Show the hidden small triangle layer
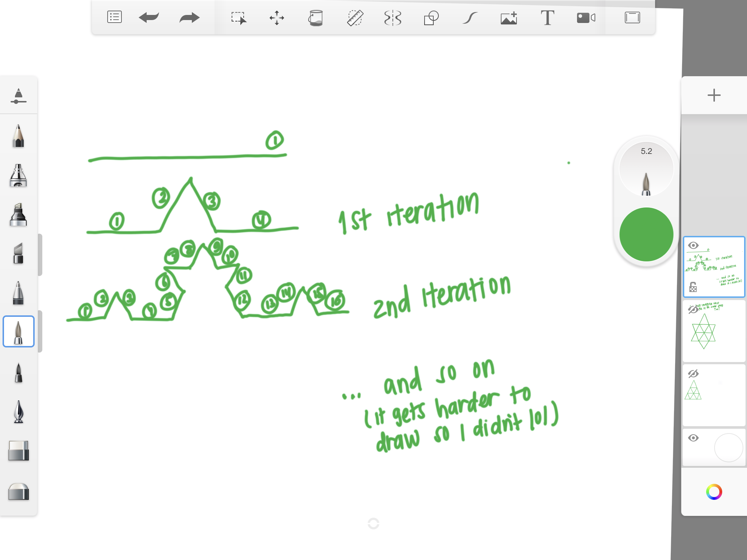Viewport: 747px width, 560px height. 693,374
